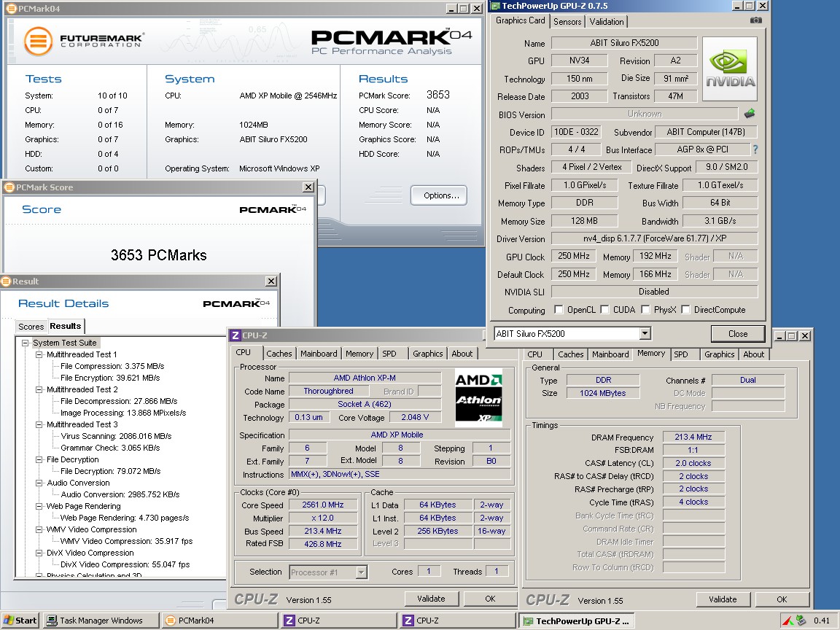Click the Bus Interface question mark icon
Viewport: 840px width, 630px height.
[755, 149]
